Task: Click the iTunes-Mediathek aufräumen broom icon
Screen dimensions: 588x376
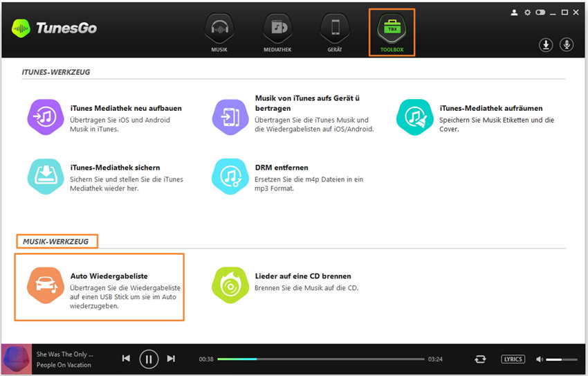Action: click(415, 117)
